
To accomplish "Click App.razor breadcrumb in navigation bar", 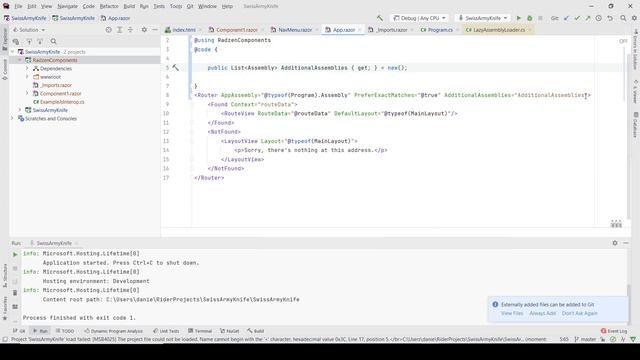I will point(115,18).
